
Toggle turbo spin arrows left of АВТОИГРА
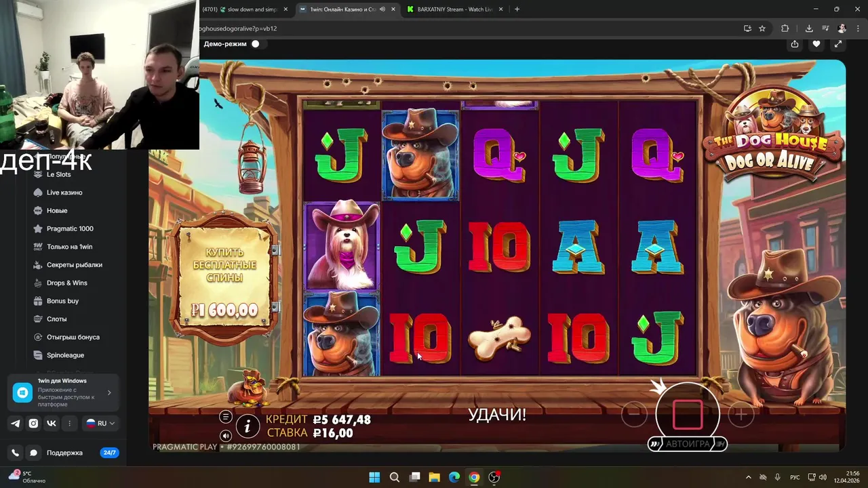point(654,444)
